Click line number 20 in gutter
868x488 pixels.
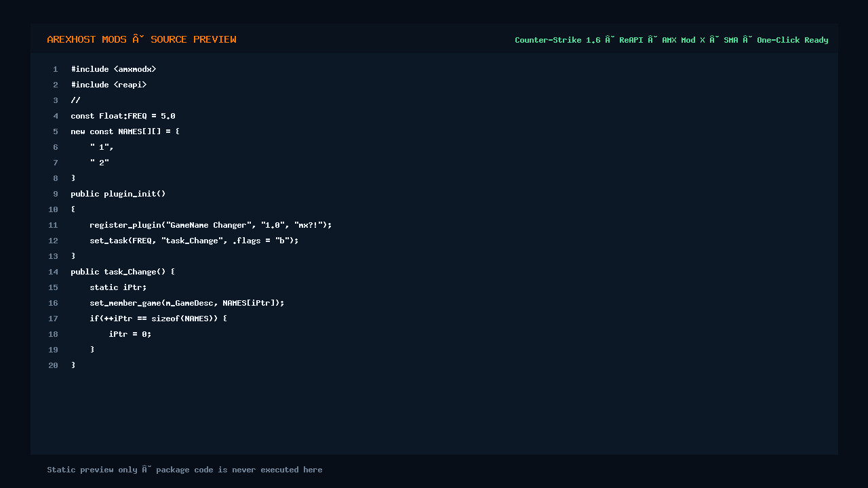(x=53, y=365)
